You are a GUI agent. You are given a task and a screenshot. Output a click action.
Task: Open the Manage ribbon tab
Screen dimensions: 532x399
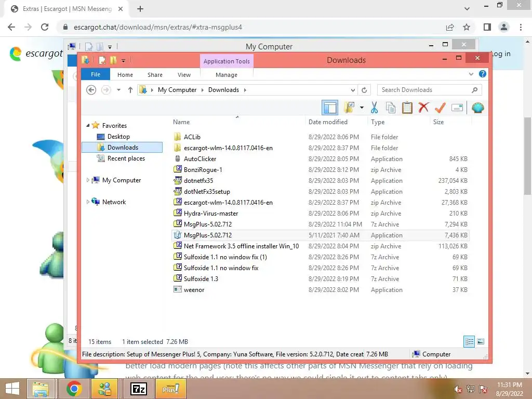[x=227, y=75]
